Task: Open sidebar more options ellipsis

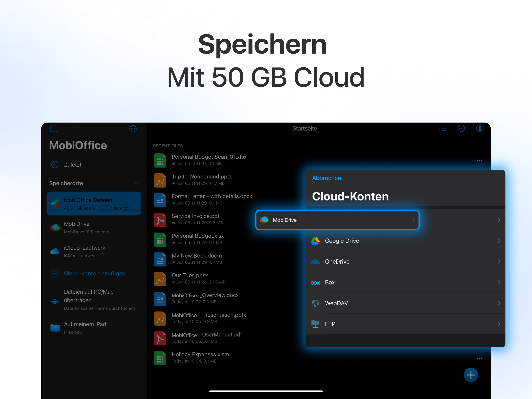Action: (133, 129)
